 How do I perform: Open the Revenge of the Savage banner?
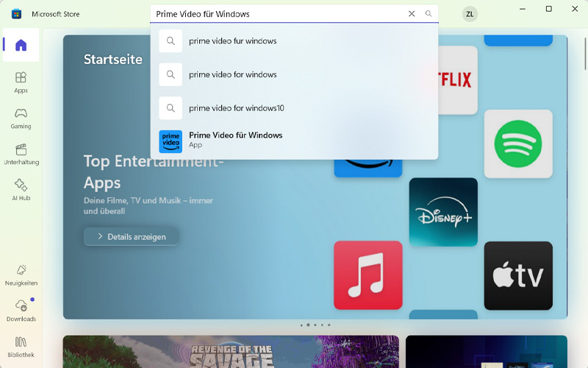coord(231,352)
